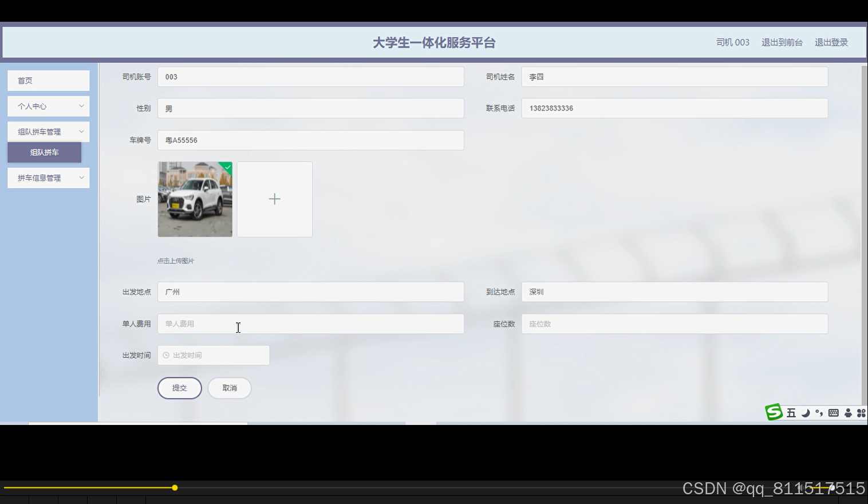This screenshot has height=504, width=868.
Task: Click the page vertical scrollbar
Action: click(x=864, y=235)
